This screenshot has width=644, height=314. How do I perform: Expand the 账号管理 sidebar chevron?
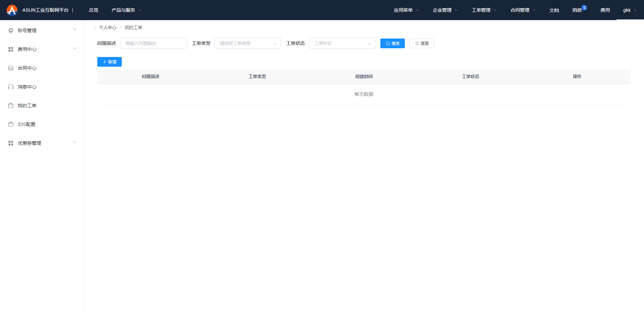75,29
